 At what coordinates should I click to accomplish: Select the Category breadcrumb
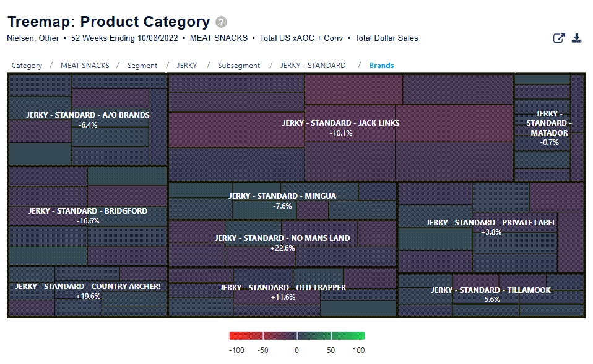point(27,66)
